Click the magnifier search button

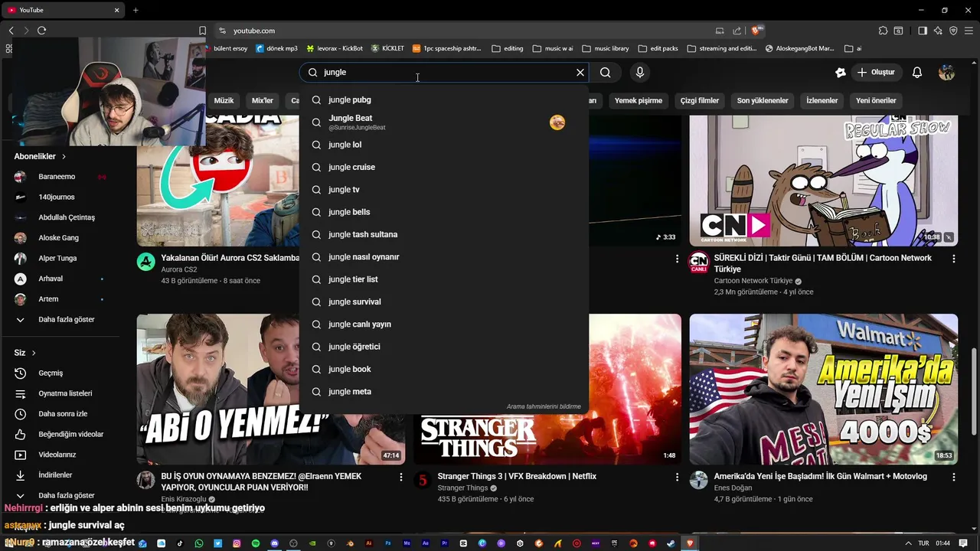click(x=606, y=72)
